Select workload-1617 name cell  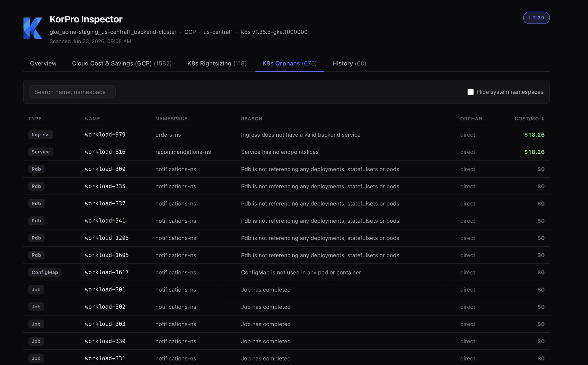107,272
